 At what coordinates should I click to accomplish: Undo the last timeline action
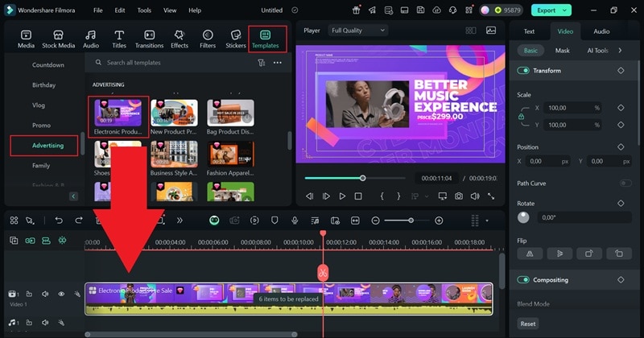[59, 221]
